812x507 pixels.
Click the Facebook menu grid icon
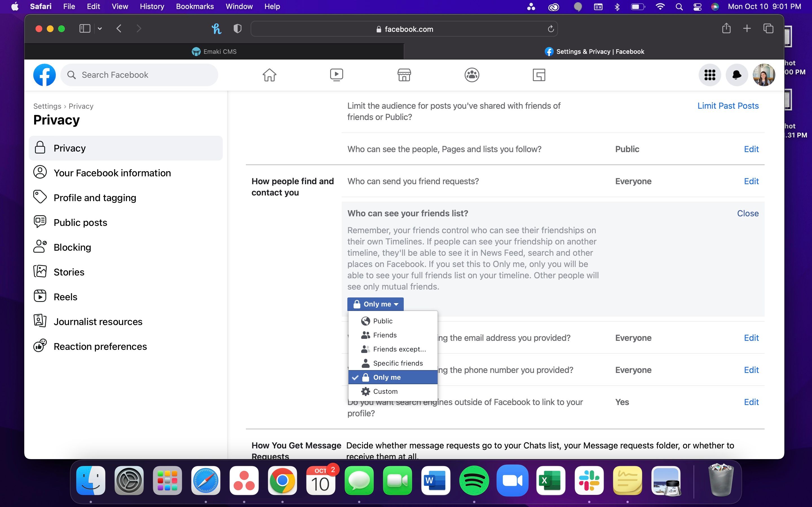(x=710, y=75)
